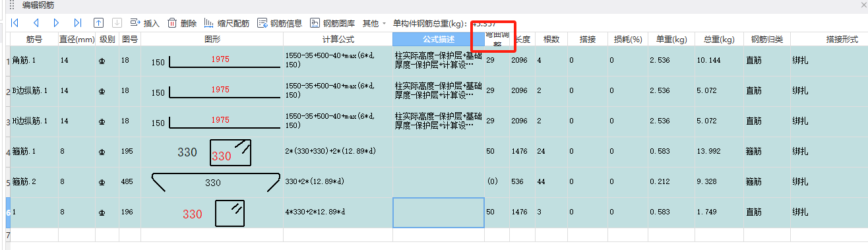Select the 箍筋.1 name cell
Image resolution: width=868 pixels, height=250 pixels.
[x=34, y=152]
